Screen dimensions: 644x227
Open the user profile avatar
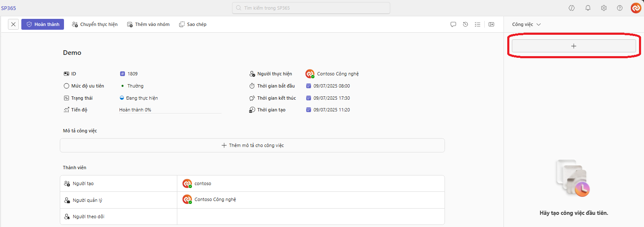(x=636, y=8)
